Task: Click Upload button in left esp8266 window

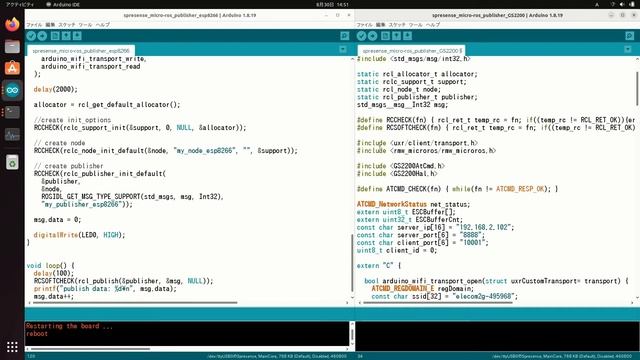Action: (42, 36)
